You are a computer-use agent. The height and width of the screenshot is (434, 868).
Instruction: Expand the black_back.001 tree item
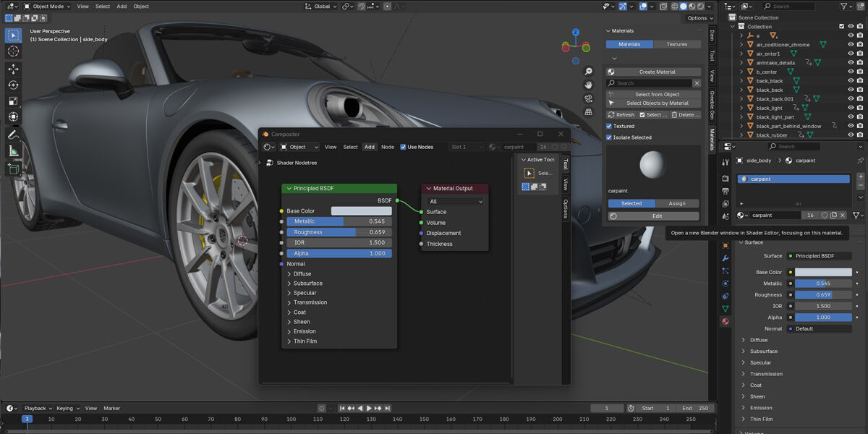tap(741, 99)
